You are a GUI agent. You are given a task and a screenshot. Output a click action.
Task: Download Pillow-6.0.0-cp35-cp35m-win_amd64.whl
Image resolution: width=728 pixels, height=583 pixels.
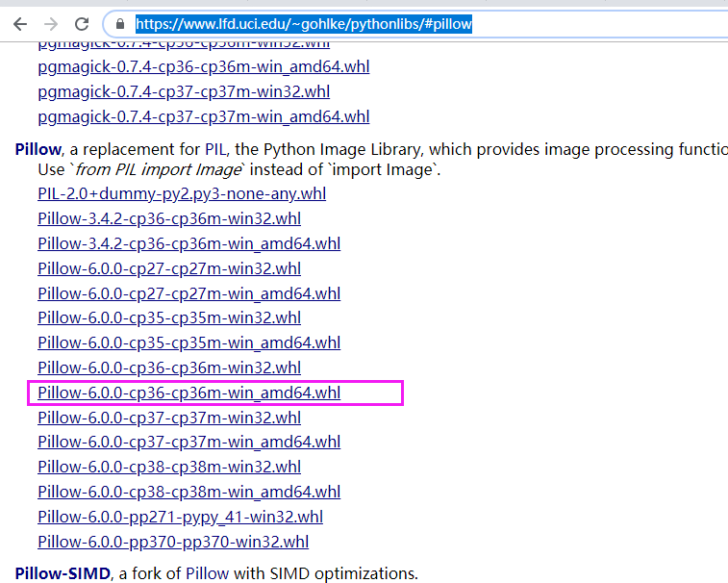188,342
